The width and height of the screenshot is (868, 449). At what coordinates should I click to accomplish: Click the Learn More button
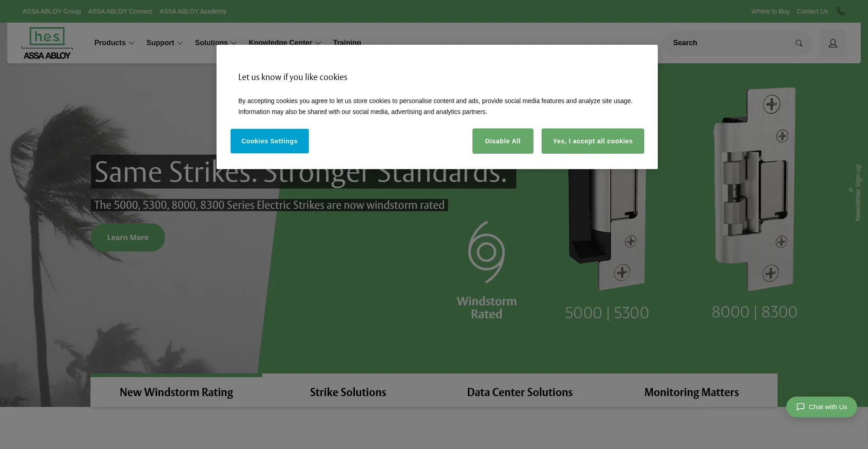tap(128, 237)
